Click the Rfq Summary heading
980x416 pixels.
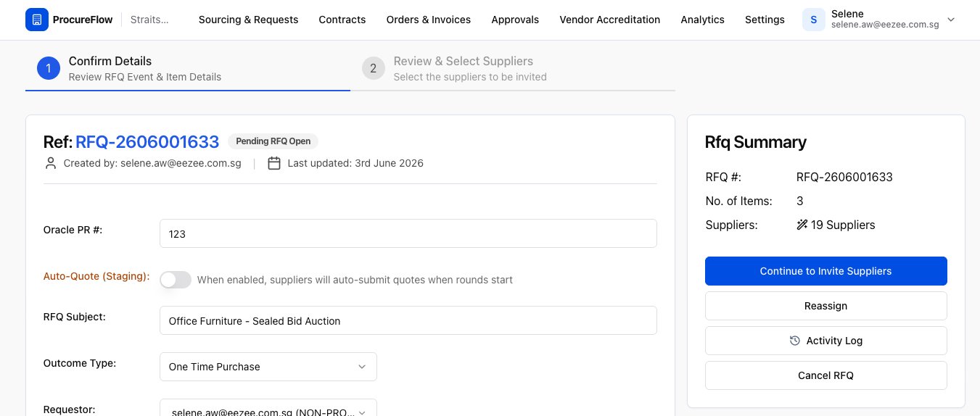pos(756,142)
